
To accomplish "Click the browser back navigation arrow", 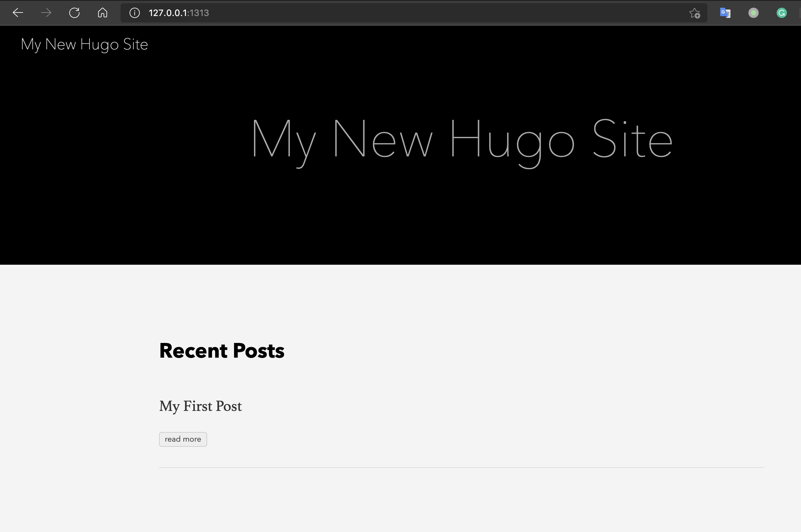I will tap(18, 13).
